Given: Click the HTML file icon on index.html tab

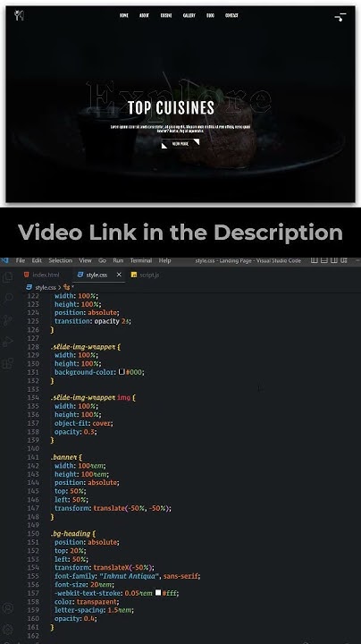Looking at the screenshot, I should (27, 275).
